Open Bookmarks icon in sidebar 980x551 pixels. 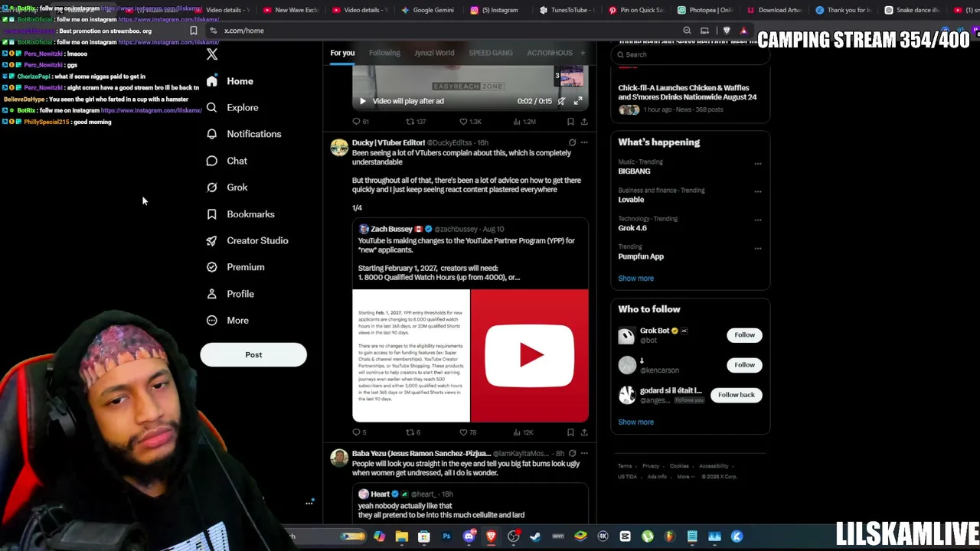212,214
